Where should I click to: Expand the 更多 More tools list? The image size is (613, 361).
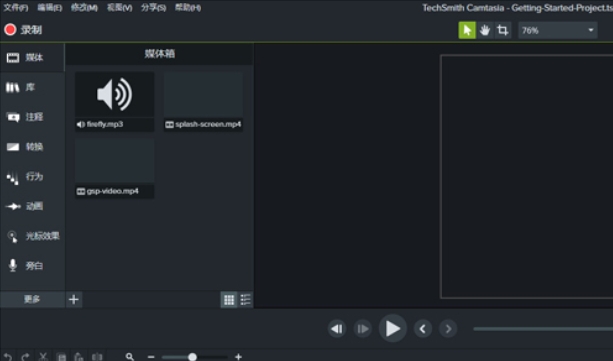[x=32, y=300]
